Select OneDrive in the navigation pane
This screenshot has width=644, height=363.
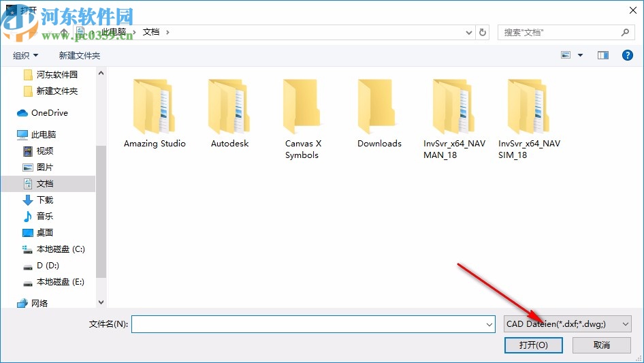click(x=42, y=113)
